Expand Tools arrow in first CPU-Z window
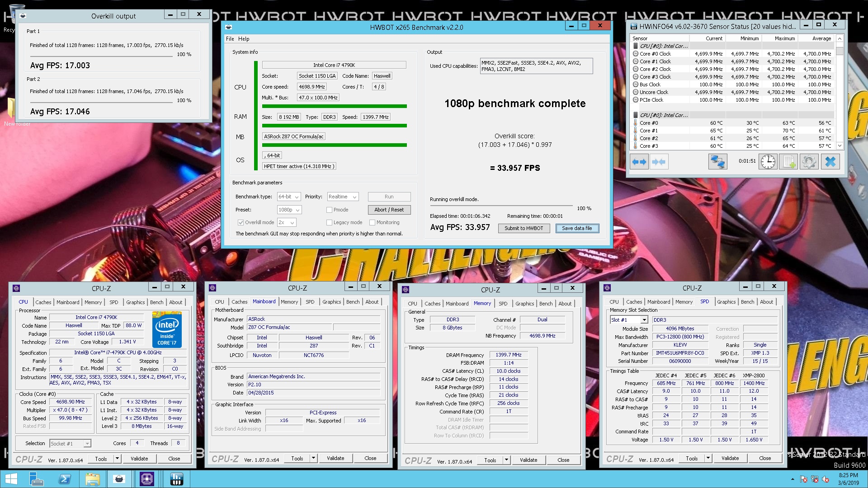 click(x=117, y=459)
